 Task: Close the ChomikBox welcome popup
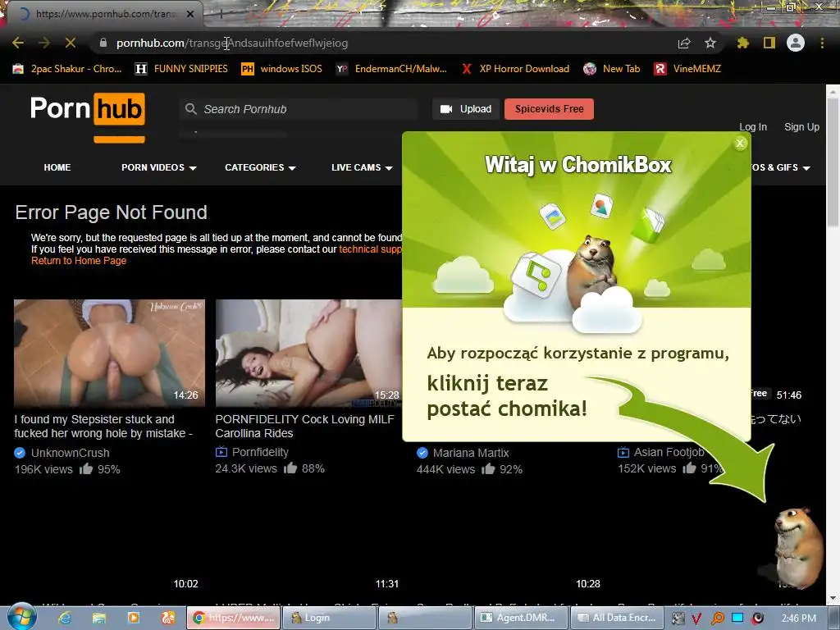pyautogui.click(x=740, y=143)
